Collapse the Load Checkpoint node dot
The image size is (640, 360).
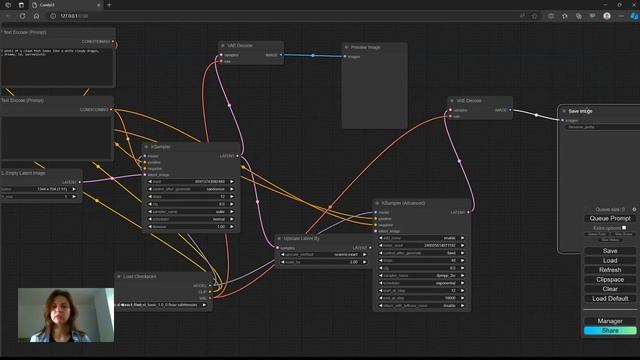tap(119, 277)
